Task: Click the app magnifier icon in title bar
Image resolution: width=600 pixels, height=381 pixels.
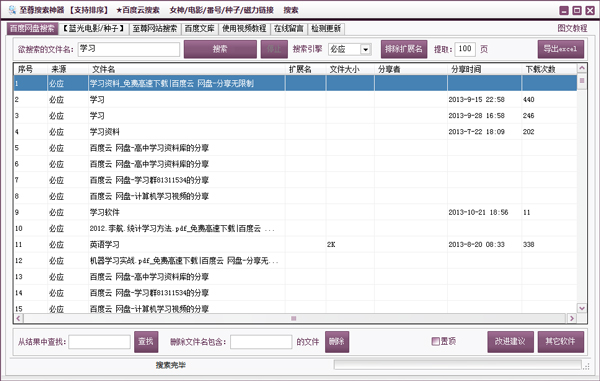Action: click(x=11, y=10)
